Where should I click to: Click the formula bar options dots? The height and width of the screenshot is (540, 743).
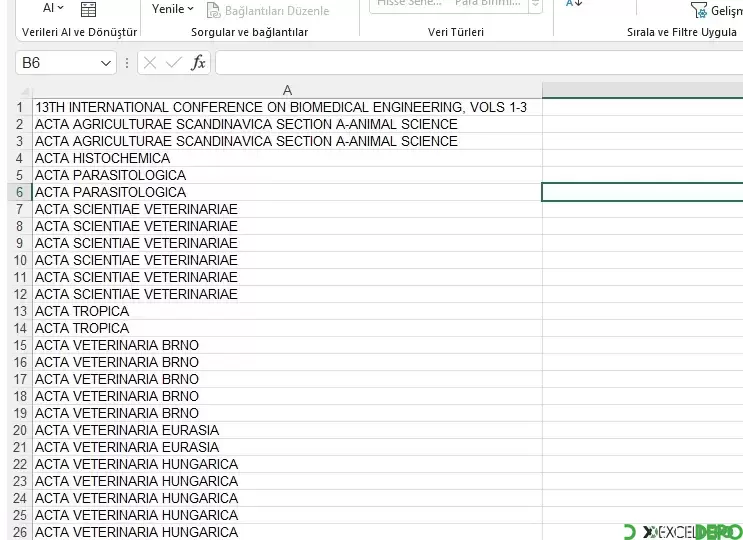[x=127, y=63]
